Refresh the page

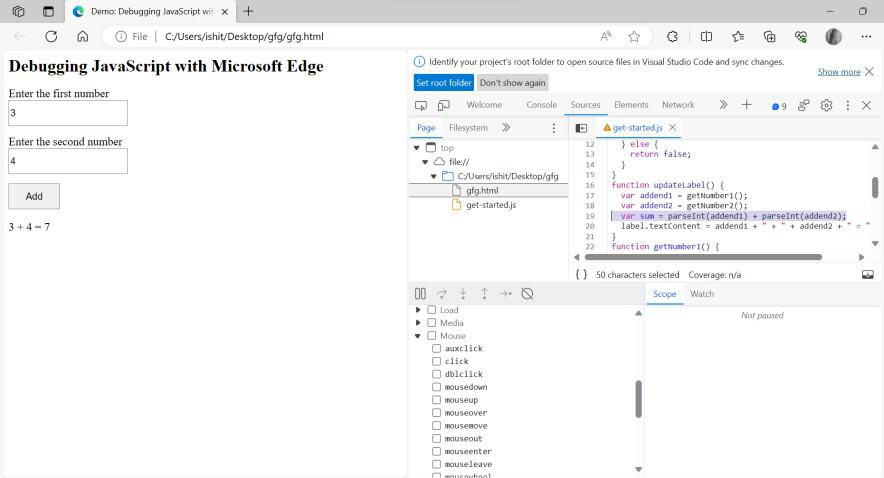click(51, 37)
